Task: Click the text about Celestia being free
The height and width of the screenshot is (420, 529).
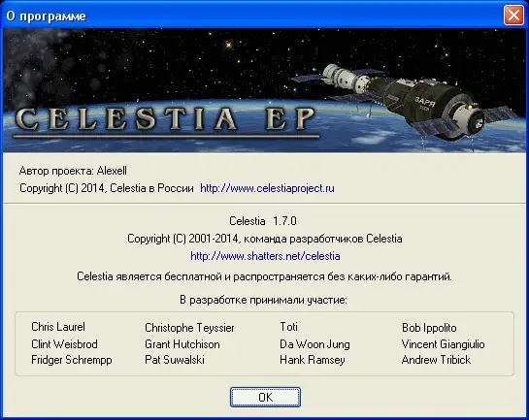Action: (x=264, y=276)
